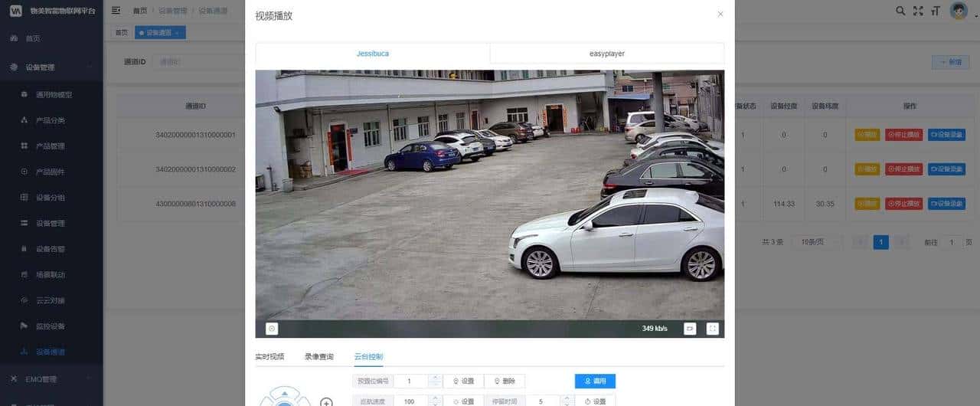Screen dimensions: 980x406
Task: Open the user avatar menu
Action: 959,11
